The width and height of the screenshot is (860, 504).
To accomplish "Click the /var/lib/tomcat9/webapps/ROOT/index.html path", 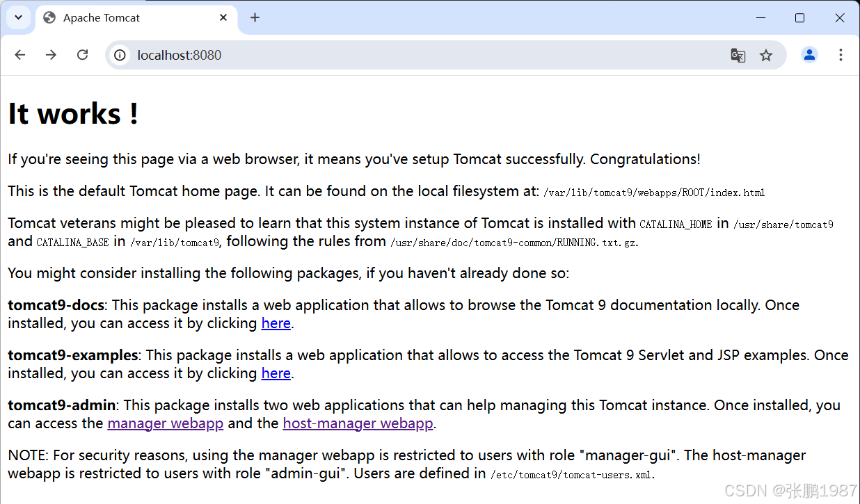I will 654,193.
